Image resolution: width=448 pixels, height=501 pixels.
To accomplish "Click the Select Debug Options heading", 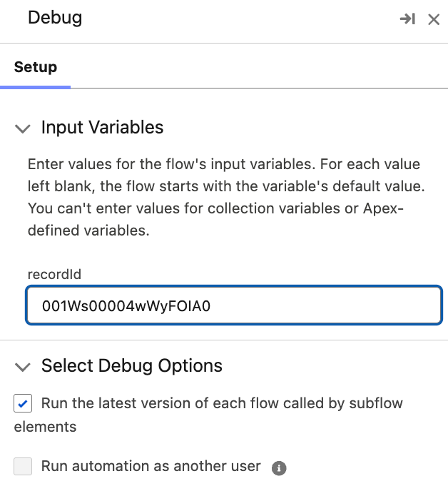I will 131,366.
